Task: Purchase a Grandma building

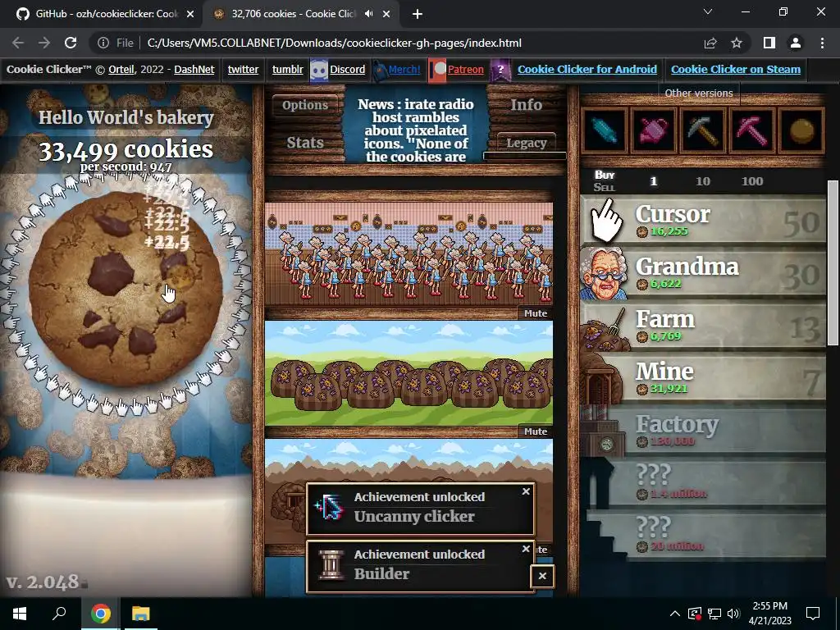Action: click(x=703, y=273)
